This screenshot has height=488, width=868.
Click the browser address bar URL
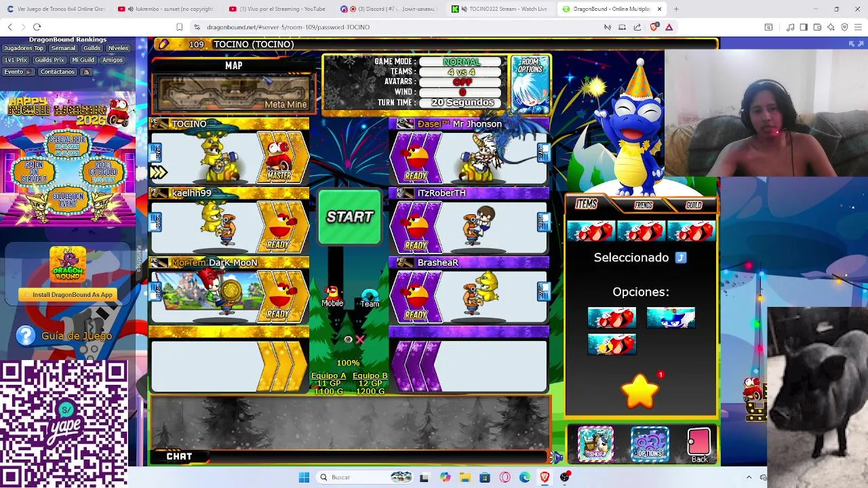point(288,27)
